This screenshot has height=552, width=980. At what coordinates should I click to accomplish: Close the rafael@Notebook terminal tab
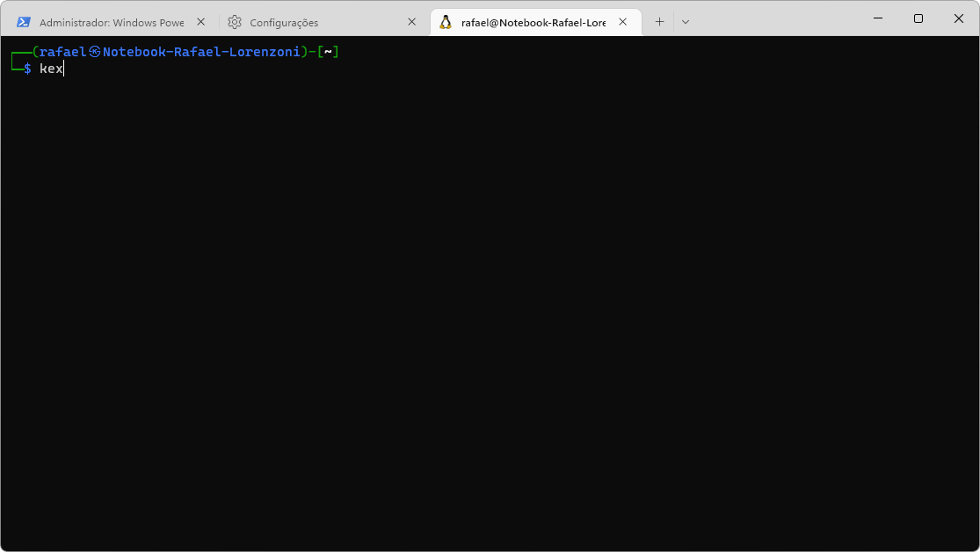(623, 22)
